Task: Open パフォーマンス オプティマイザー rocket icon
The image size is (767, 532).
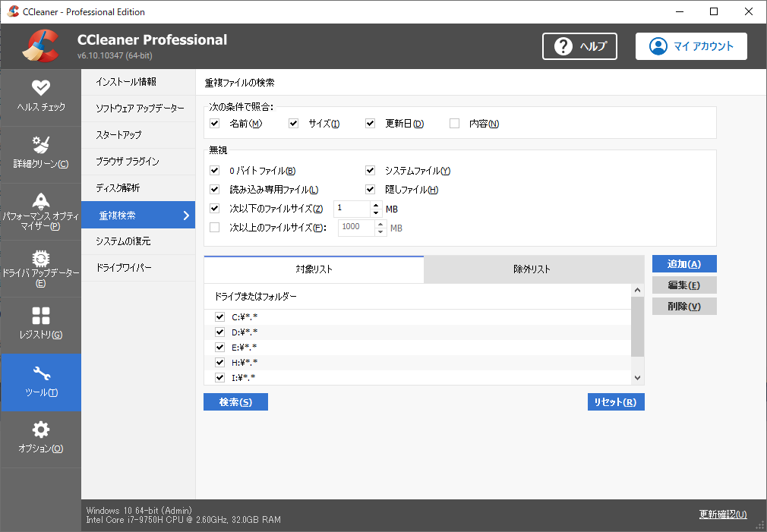Action: pyautogui.click(x=40, y=200)
